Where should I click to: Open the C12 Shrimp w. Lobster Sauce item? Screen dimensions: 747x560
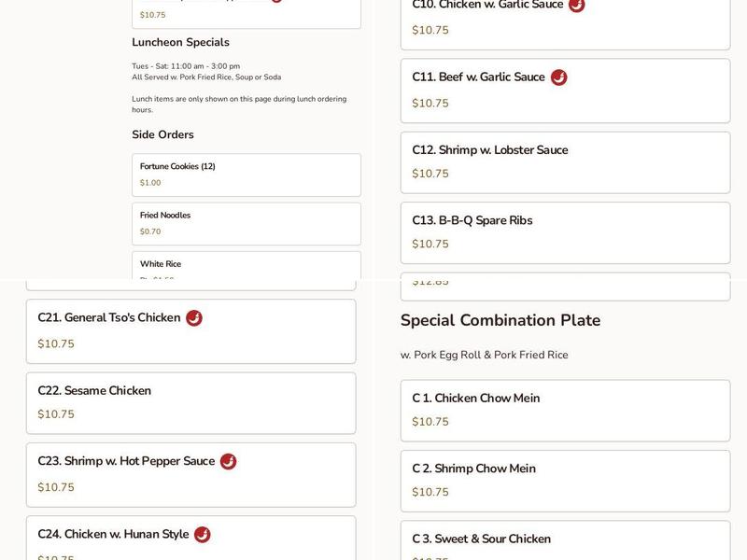(565, 161)
